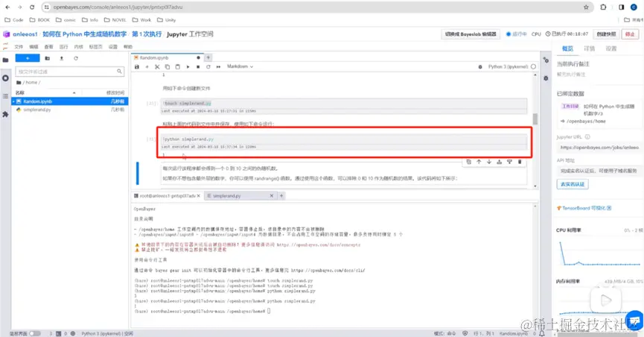Close the simplerand.py editor tab

click(x=272, y=196)
